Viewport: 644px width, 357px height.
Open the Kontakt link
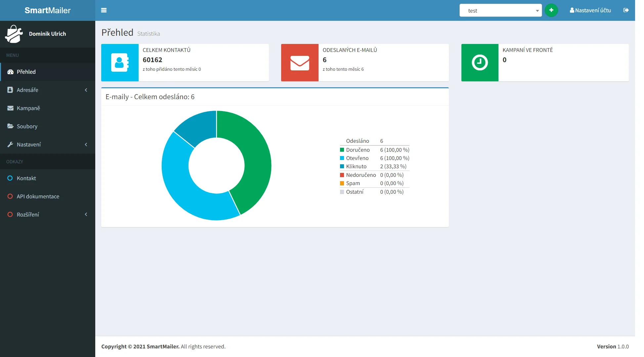click(26, 178)
